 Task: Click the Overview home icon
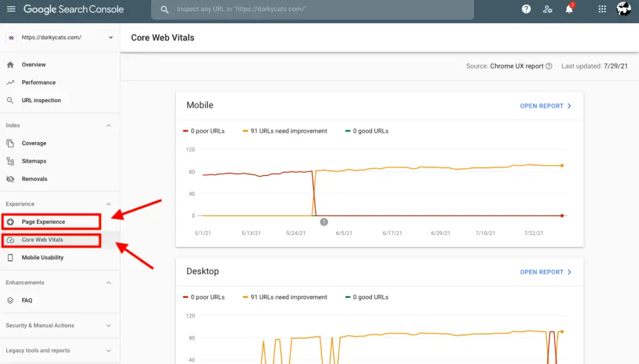point(10,65)
